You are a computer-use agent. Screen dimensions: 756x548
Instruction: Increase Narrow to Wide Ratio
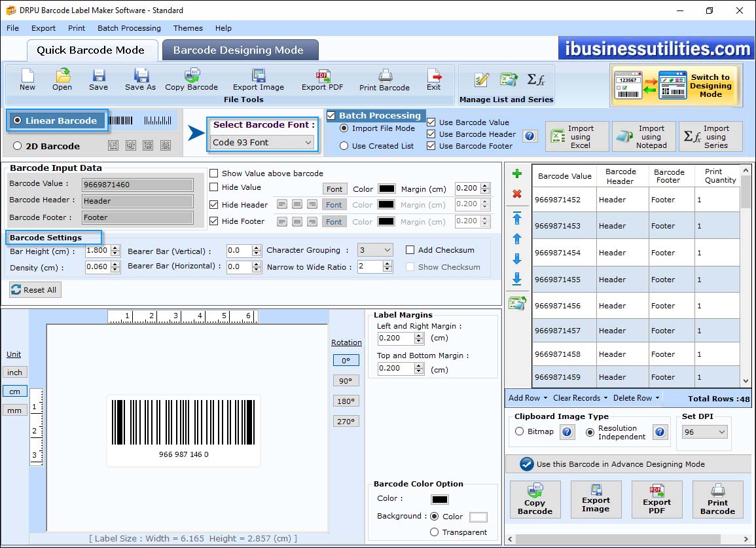coord(387,263)
